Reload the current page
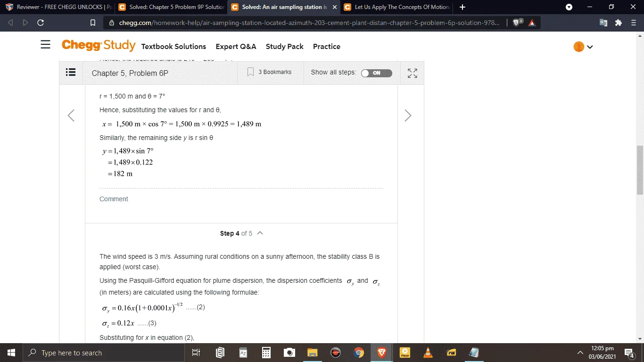 click(x=41, y=23)
